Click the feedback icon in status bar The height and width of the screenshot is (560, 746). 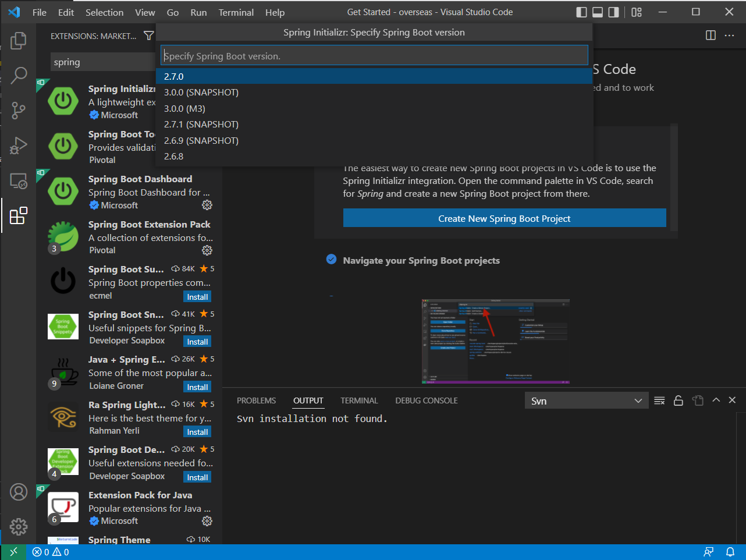(x=708, y=552)
